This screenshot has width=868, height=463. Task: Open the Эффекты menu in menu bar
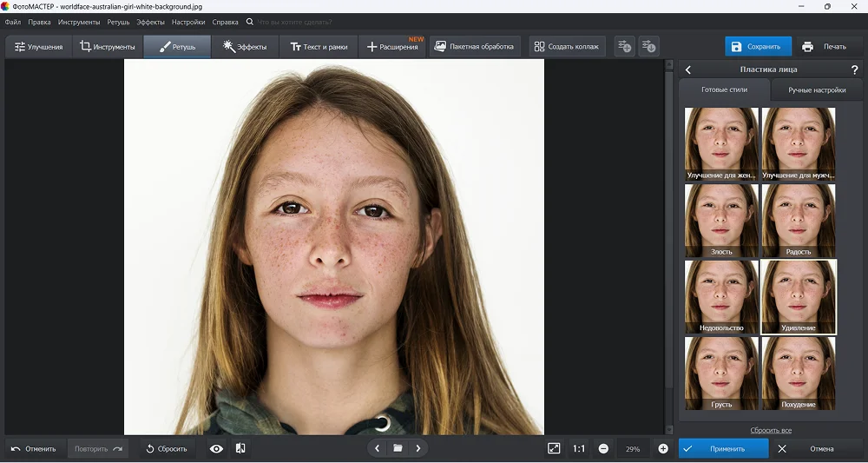point(150,23)
